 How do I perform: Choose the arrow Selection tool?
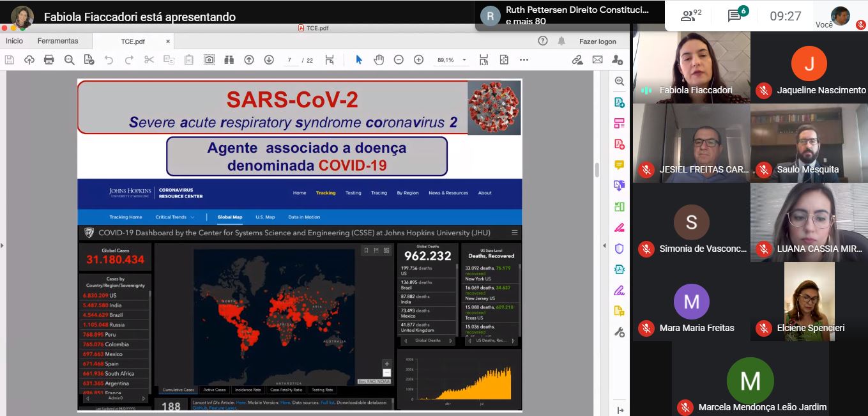(x=359, y=59)
